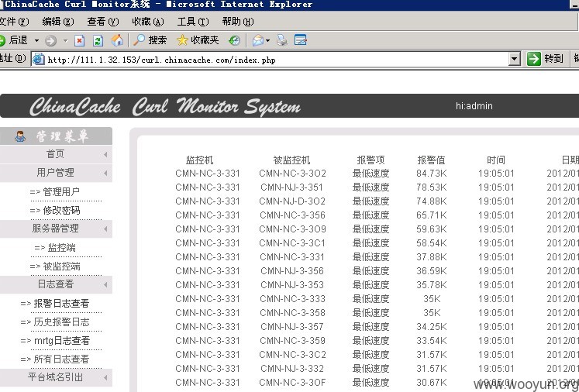Collapse the 用户管理 section arrow
The width and height of the screenshot is (579, 392).
[105, 173]
